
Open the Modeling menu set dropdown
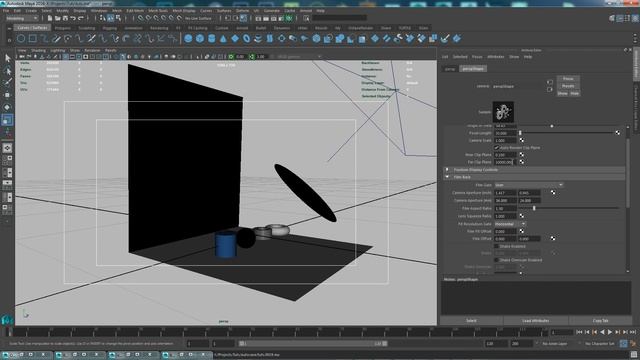[22, 18]
